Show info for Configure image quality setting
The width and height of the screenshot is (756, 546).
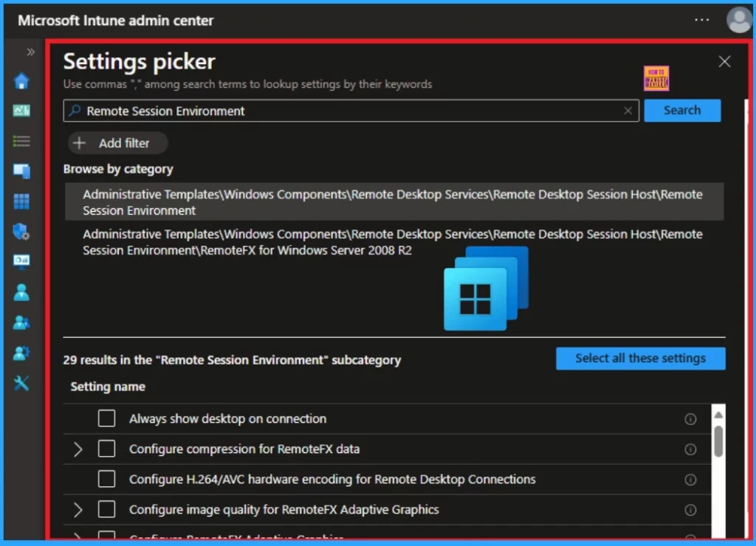(x=690, y=510)
